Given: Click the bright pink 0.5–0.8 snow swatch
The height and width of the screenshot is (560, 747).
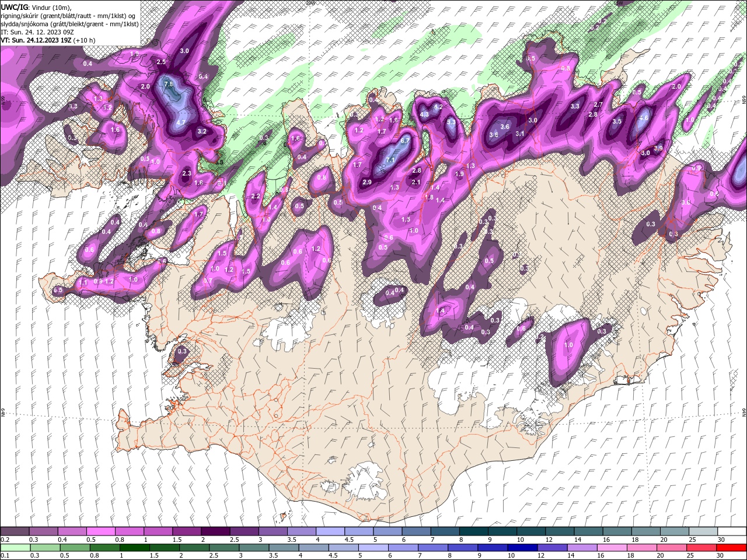Looking at the screenshot, I should 100,531.
